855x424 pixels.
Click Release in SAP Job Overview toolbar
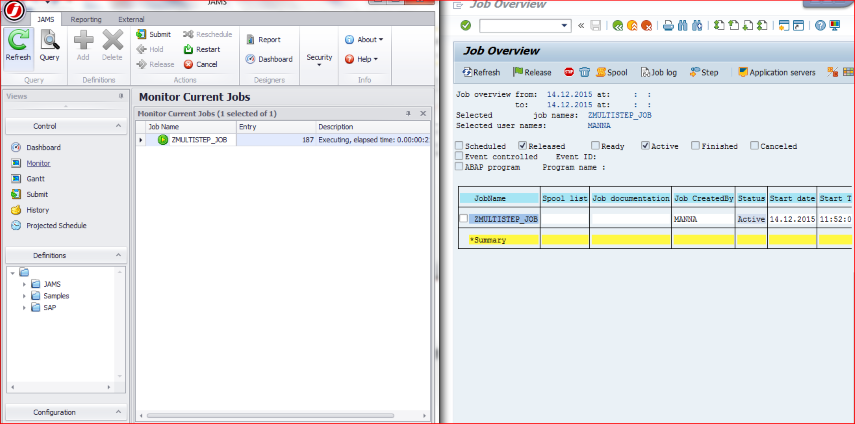(x=532, y=72)
